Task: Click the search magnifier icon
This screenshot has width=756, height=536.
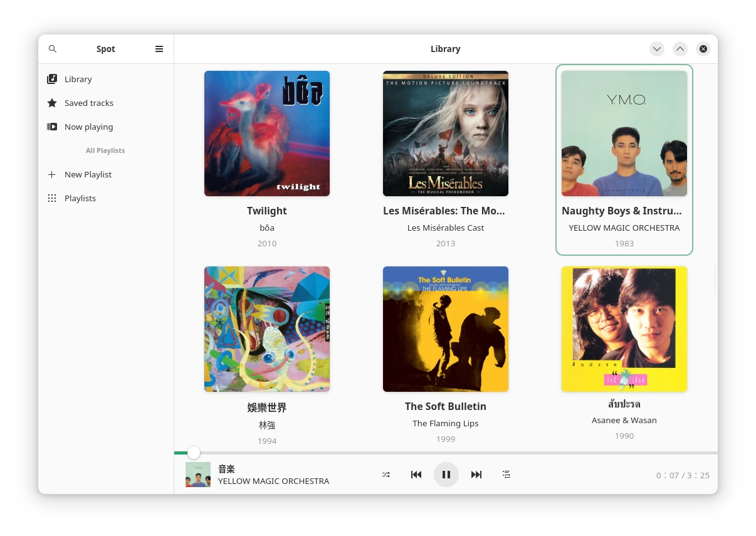Action: pos(53,49)
